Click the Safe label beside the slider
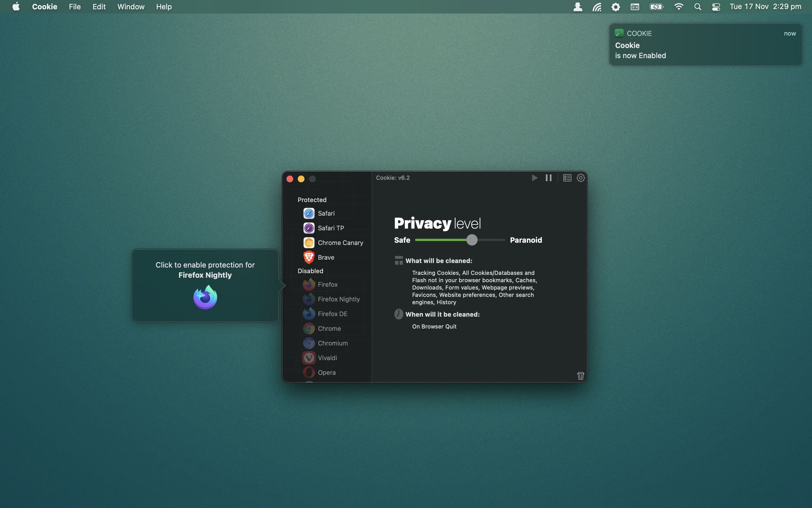Image resolution: width=812 pixels, height=508 pixels. pos(402,240)
